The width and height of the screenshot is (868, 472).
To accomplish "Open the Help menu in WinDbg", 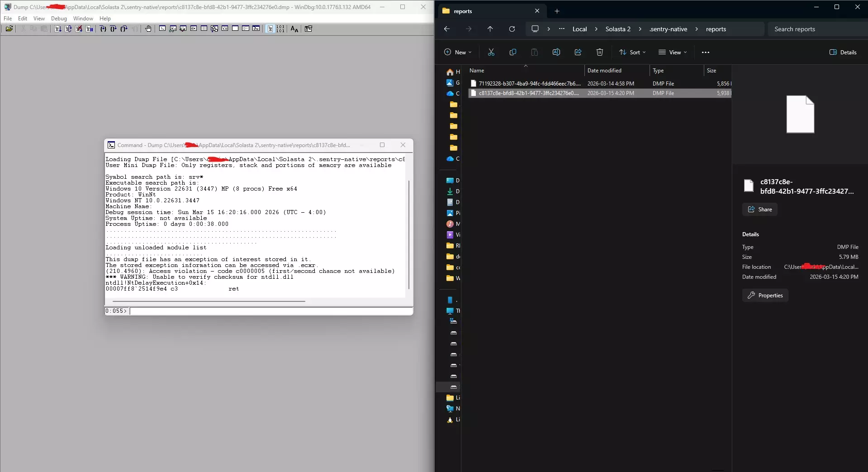I will (x=105, y=19).
